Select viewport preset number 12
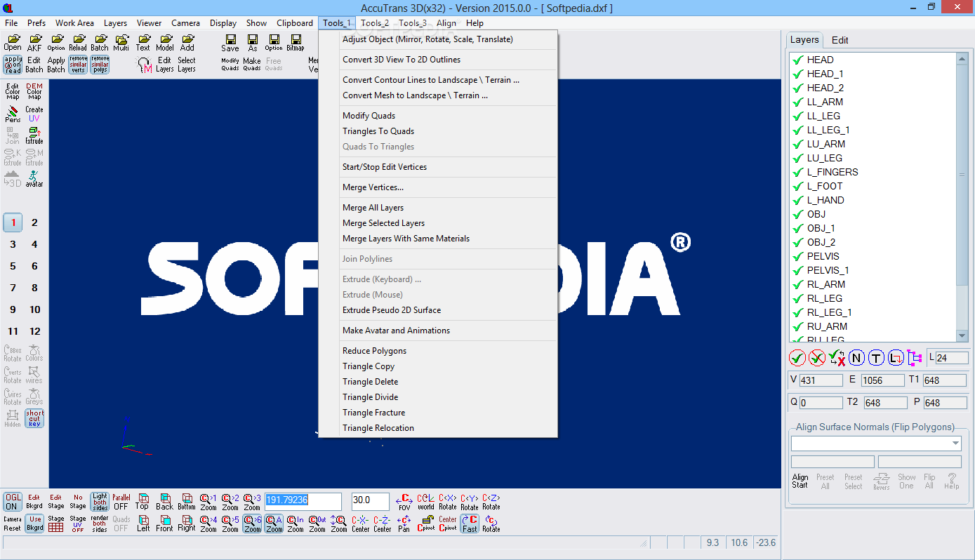This screenshot has height=560, width=975. pyautogui.click(x=34, y=331)
